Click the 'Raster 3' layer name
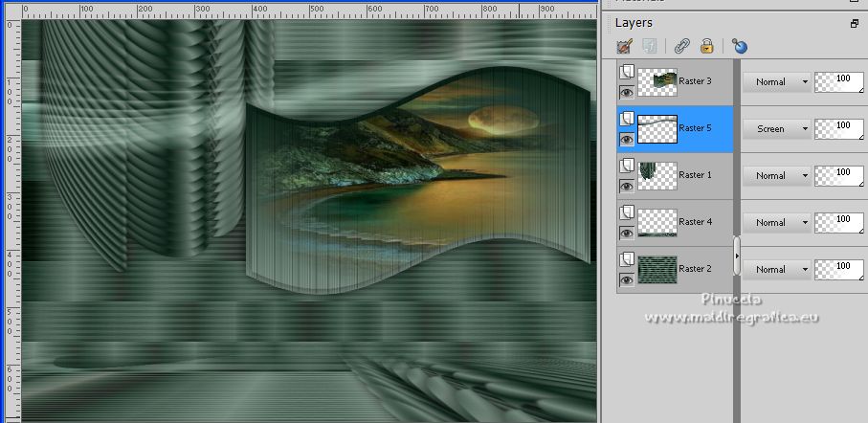Viewport: 868px width, 423px height. click(x=696, y=81)
